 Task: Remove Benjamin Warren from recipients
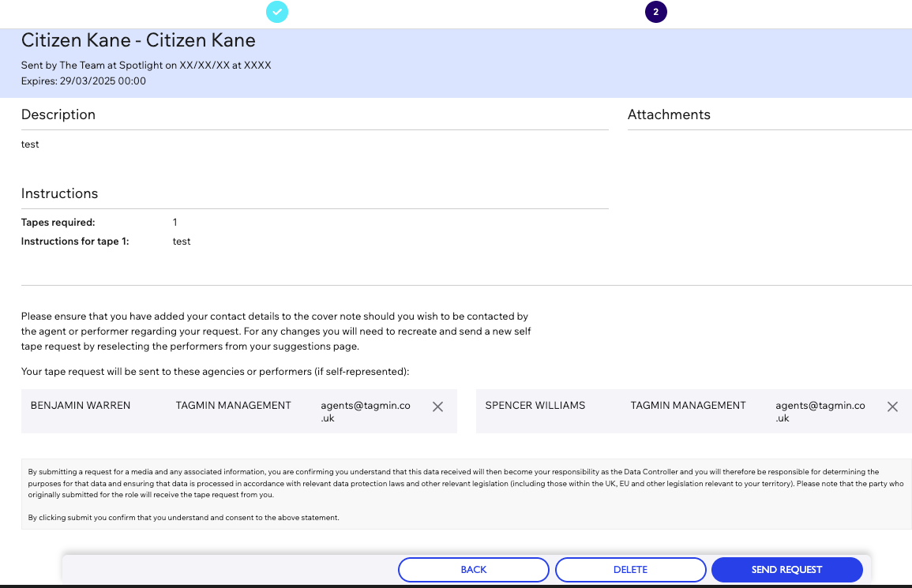[438, 407]
